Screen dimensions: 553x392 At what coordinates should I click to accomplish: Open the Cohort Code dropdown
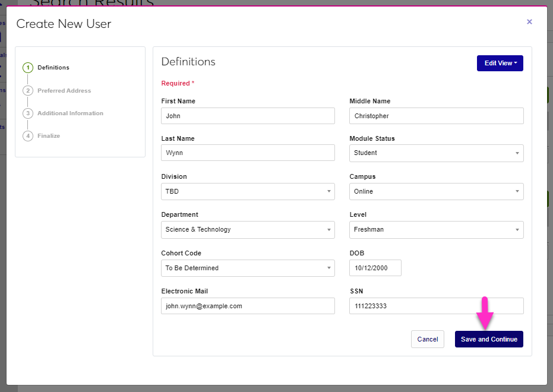click(x=248, y=268)
